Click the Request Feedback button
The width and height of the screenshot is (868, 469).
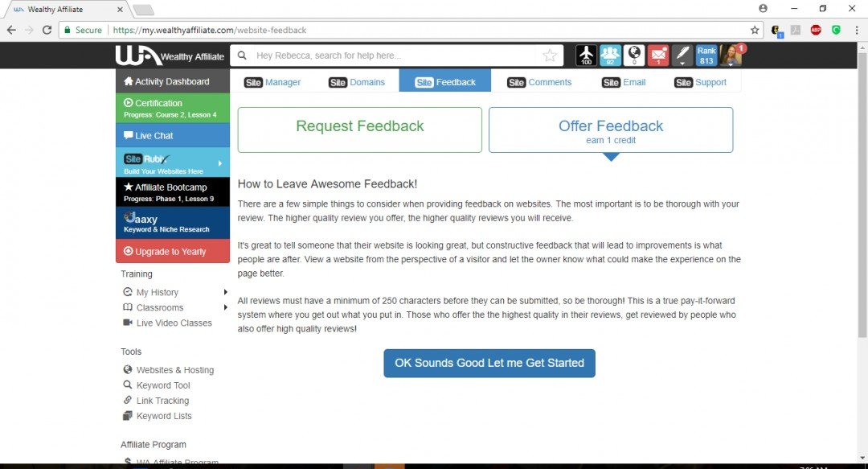(x=360, y=130)
